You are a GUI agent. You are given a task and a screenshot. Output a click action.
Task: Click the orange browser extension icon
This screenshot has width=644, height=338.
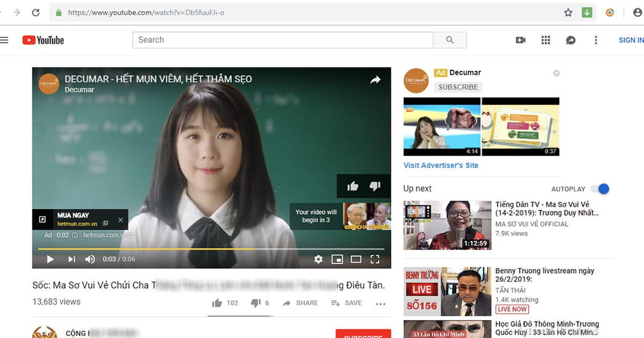[x=610, y=12]
